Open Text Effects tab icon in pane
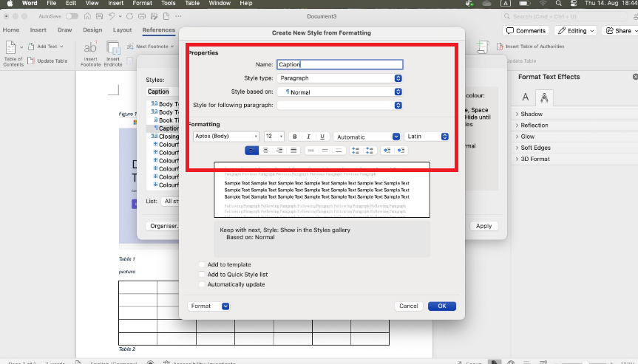This screenshot has width=638, height=364. click(x=544, y=97)
